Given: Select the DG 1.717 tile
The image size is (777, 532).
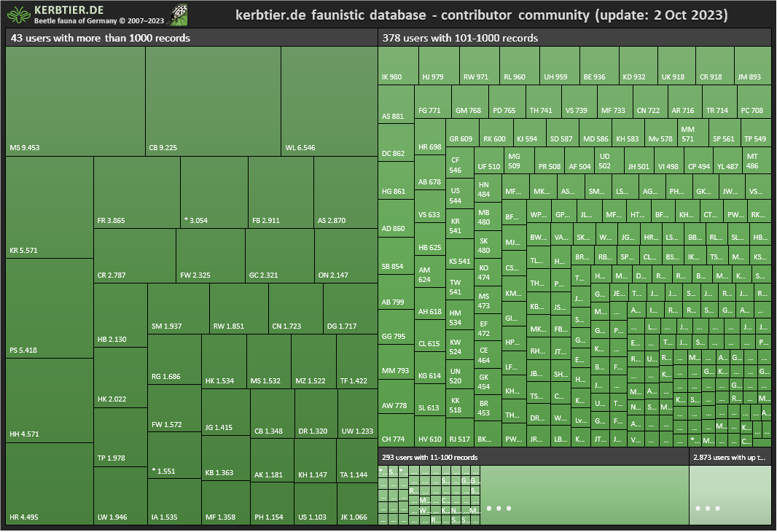Looking at the screenshot, I should tap(351, 308).
